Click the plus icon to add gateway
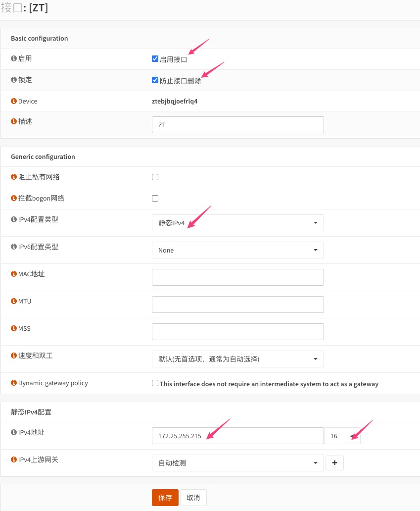Screen dimensions: 420x511 tap(334, 463)
